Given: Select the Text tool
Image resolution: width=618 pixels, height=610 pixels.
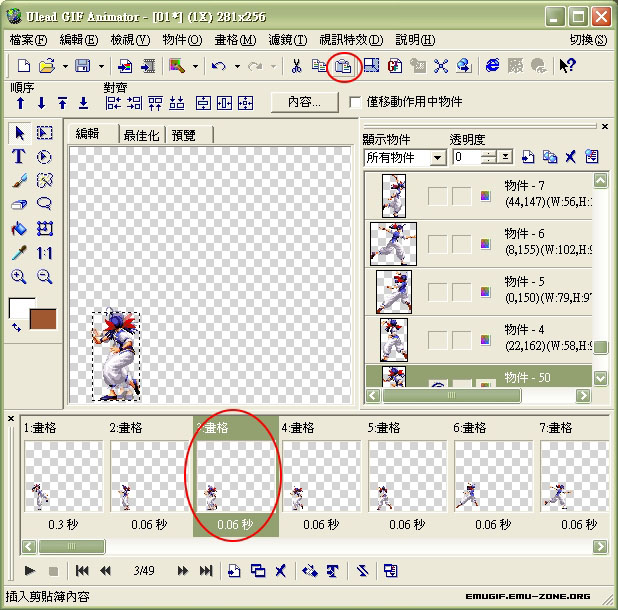Looking at the screenshot, I should [19, 156].
